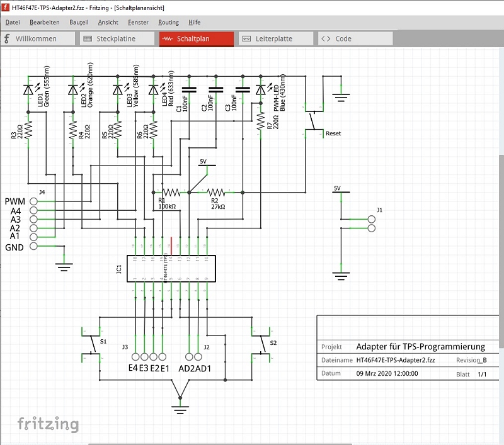Click the J1 connector pins

371,223
